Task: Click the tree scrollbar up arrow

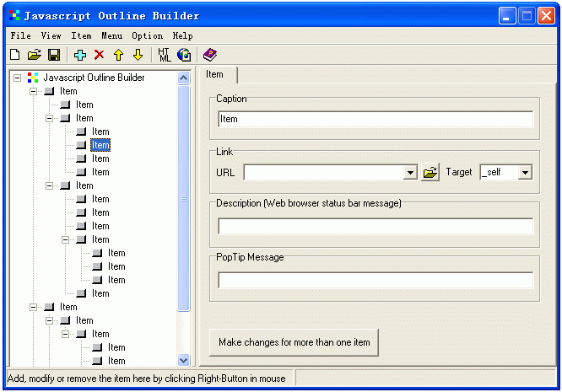Action: coord(183,78)
